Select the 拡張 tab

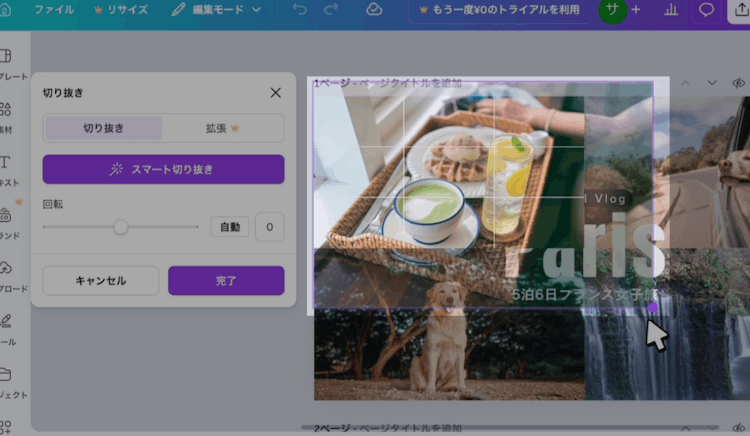(223, 128)
